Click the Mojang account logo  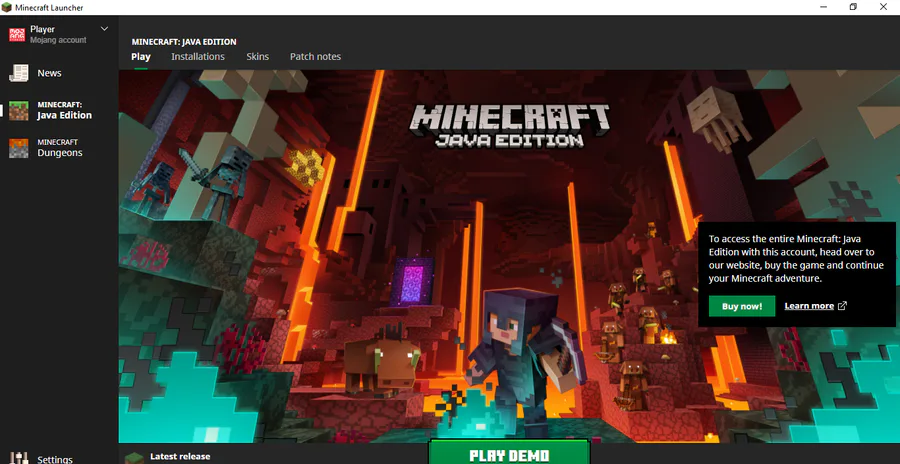coord(17,34)
